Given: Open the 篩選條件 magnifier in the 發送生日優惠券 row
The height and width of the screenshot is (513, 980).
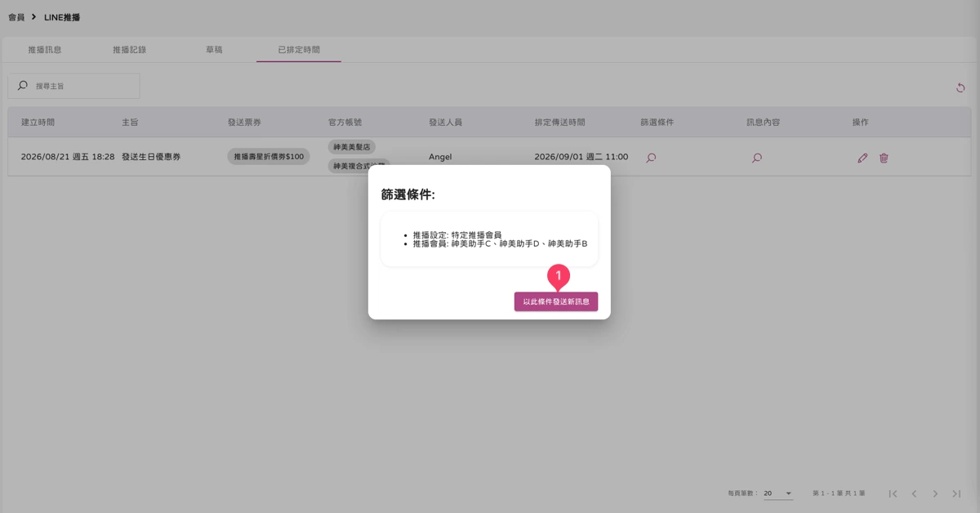Looking at the screenshot, I should click(x=651, y=158).
